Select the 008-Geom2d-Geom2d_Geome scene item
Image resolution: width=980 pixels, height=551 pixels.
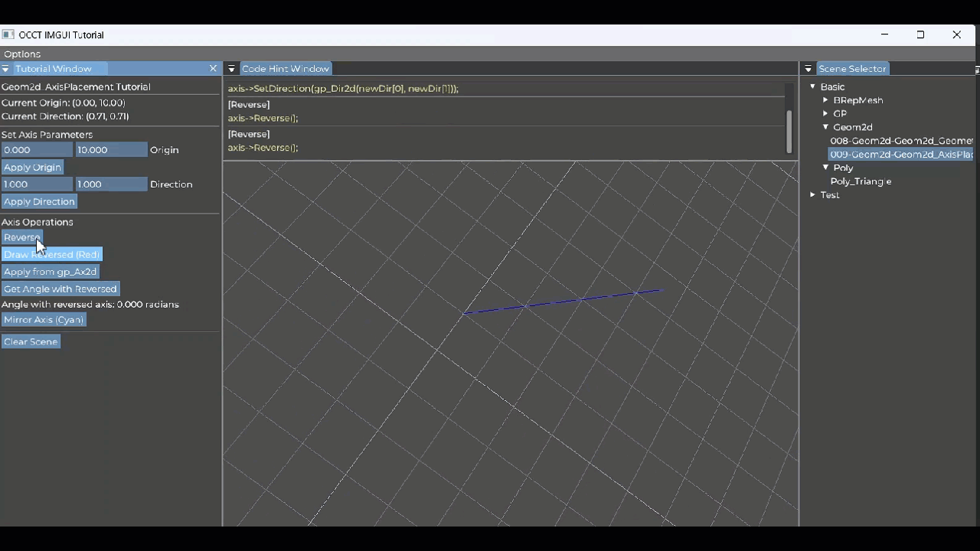click(901, 141)
